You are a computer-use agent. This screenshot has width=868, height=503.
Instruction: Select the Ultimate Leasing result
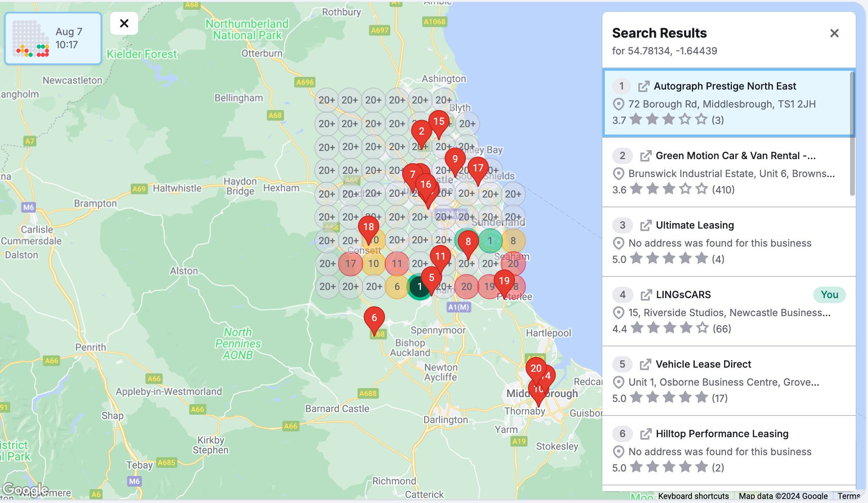(728, 242)
